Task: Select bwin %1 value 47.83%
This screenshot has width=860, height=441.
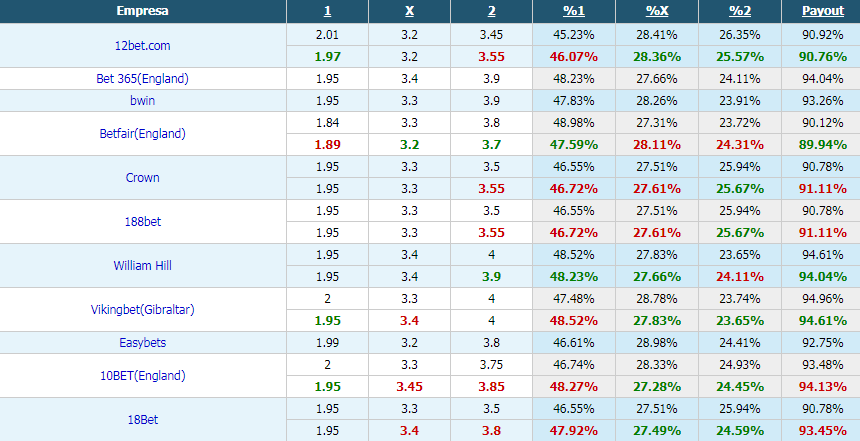Action: 574,100
